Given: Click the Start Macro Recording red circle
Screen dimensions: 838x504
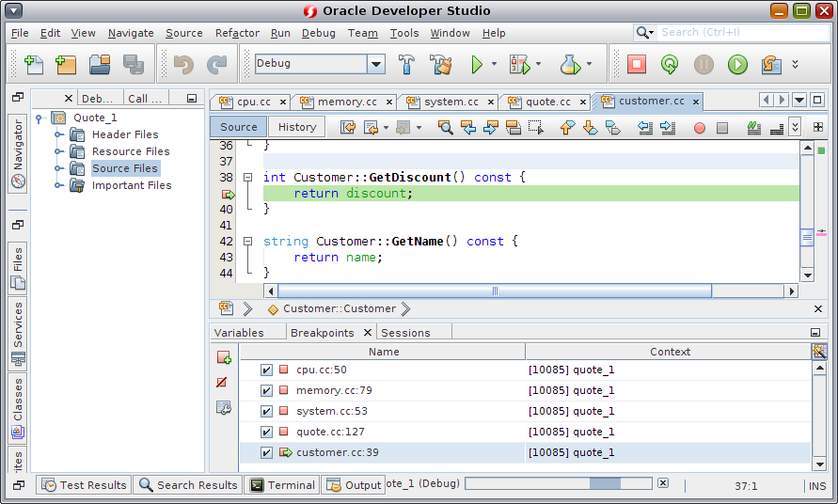Looking at the screenshot, I should (x=700, y=128).
